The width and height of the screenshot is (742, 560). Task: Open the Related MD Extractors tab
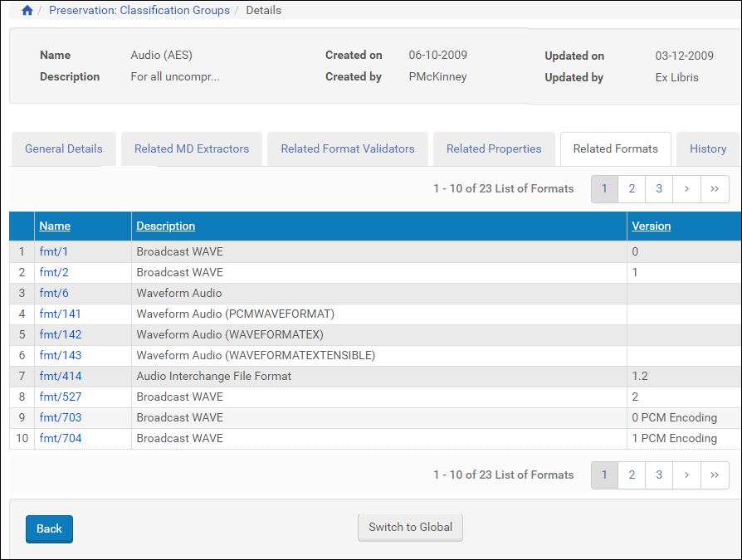tap(192, 149)
